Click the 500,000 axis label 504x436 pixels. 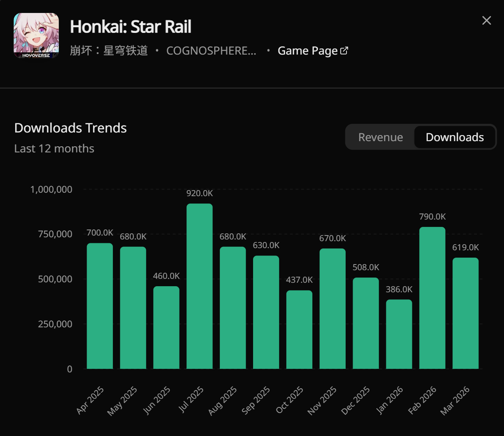[55, 279]
